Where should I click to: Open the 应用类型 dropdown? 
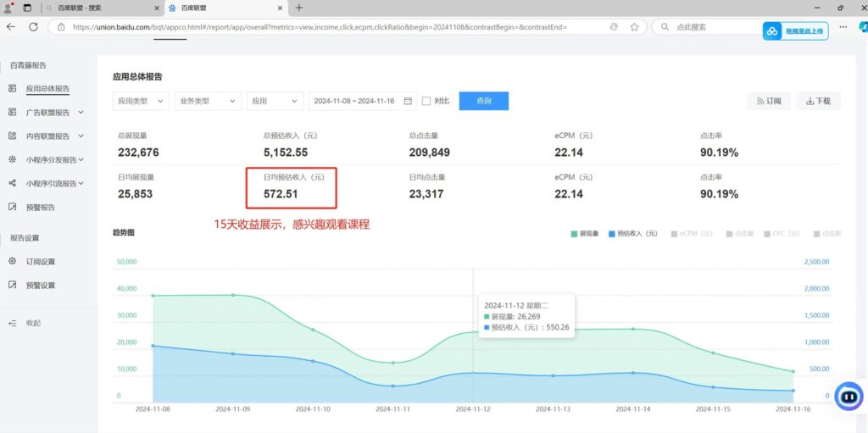click(141, 101)
